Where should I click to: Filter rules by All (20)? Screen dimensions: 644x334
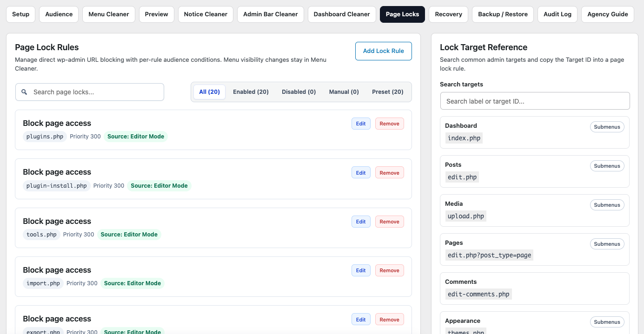(210, 92)
